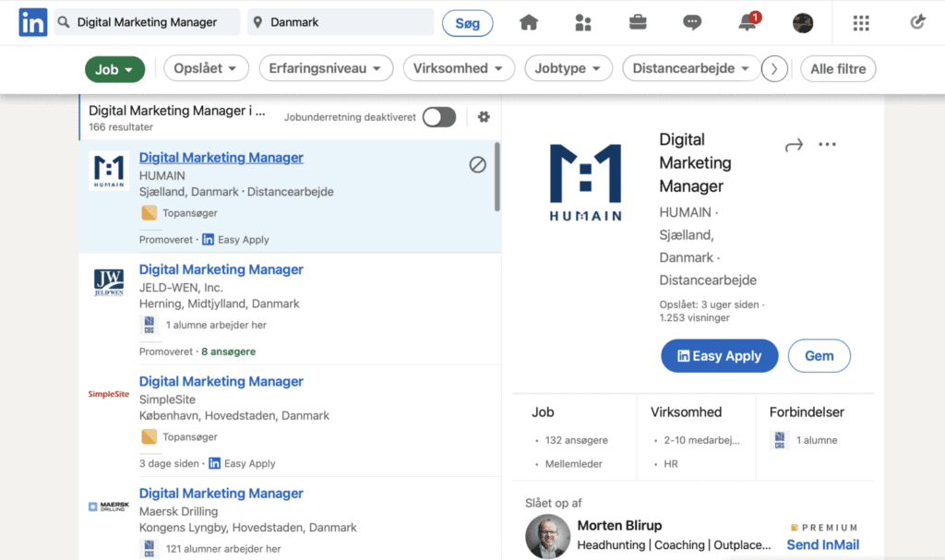
Task: Open the Messaging speech bubble icon
Action: tap(692, 22)
